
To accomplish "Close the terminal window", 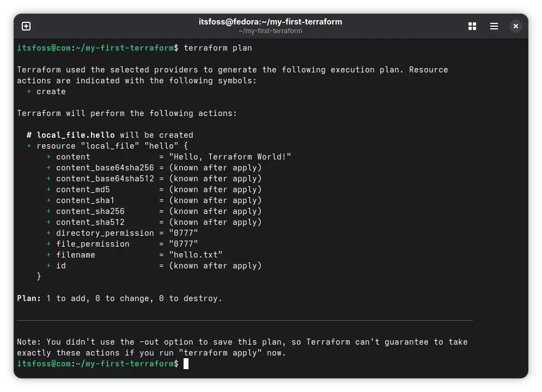I will [x=515, y=26].
